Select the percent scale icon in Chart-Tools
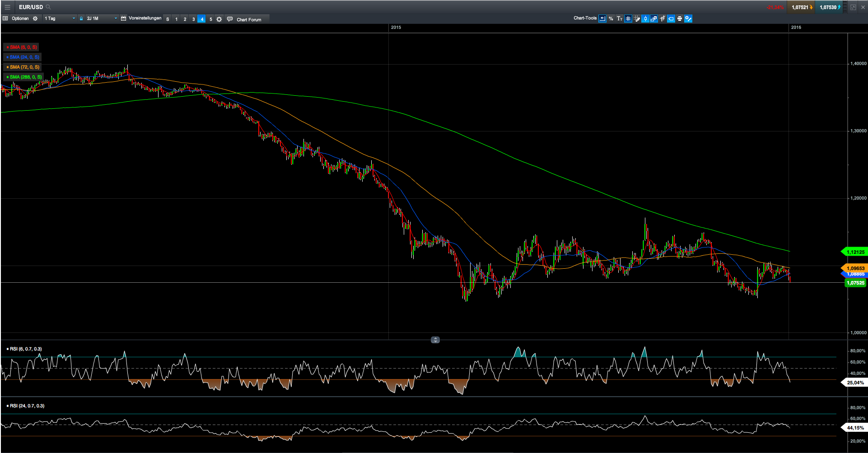 611,19
